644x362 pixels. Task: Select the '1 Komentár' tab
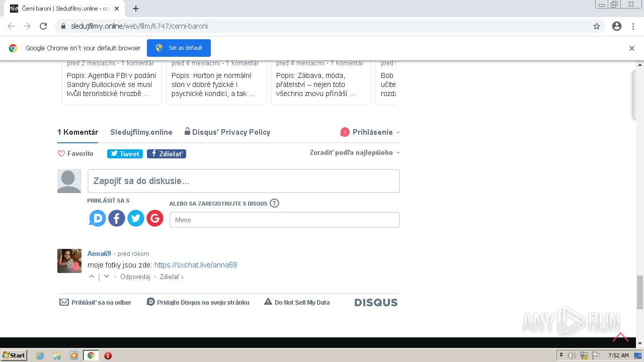tap(77, 132)
